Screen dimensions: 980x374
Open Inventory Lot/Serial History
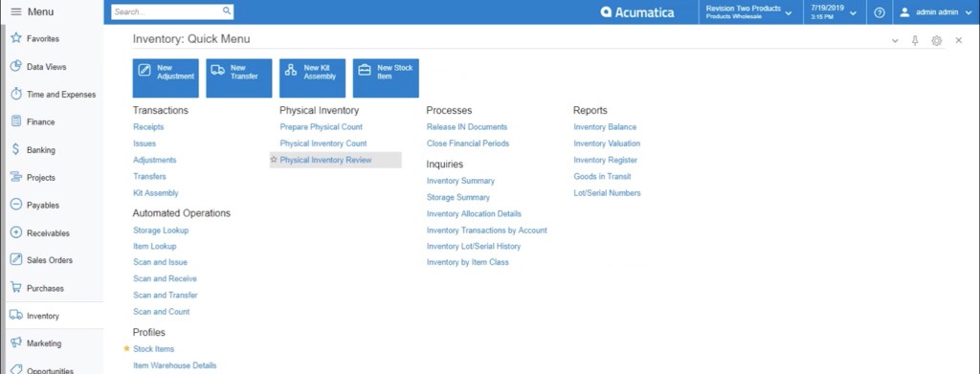click(474, 246)
